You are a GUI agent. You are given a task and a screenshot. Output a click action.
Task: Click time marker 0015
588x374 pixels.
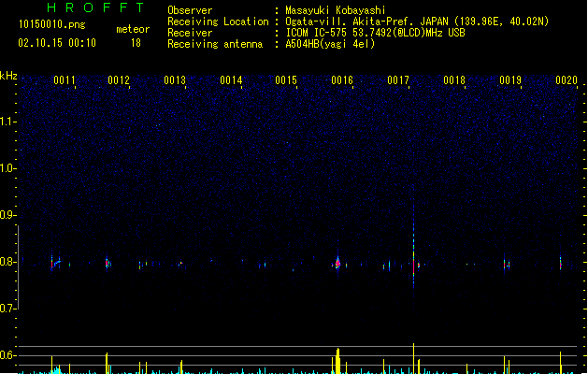pyautogui.click(x=286, y=80)
